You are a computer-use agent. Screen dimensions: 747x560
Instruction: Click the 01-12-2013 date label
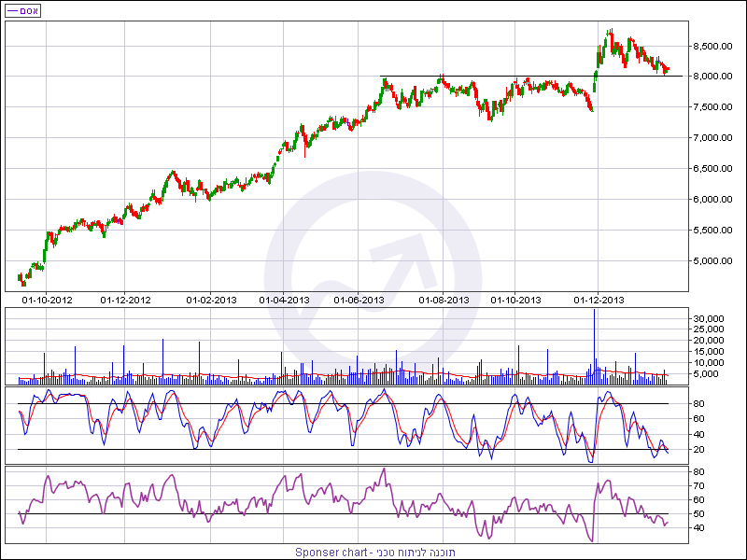click(599, 300)
